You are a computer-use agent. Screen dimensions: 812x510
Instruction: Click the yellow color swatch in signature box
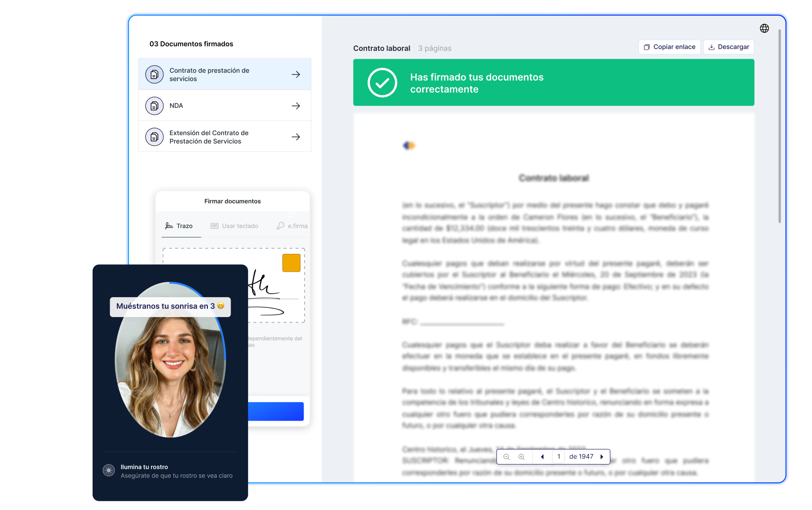(291, 263)
